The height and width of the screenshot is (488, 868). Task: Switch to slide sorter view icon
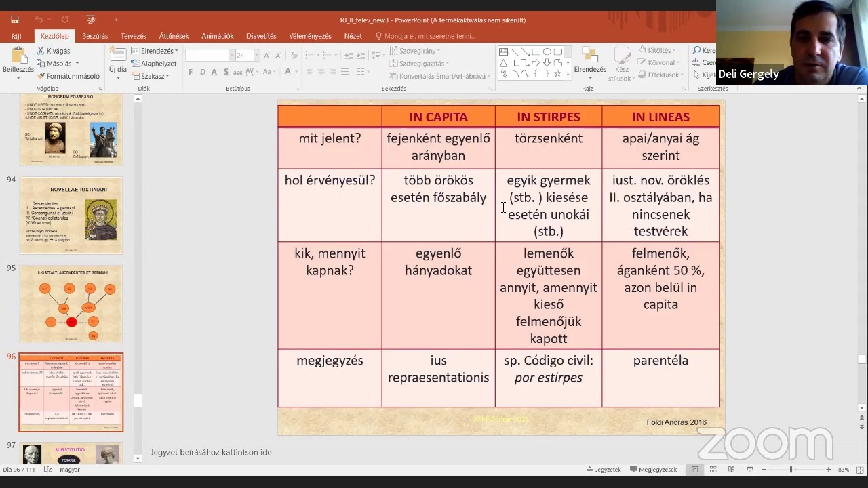713,470
